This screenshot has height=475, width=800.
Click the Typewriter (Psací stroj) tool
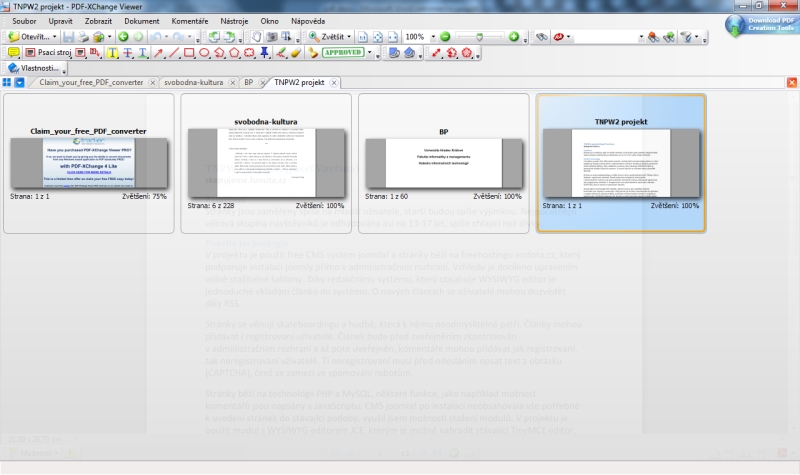pyautogui.click(x=48, y=53)
